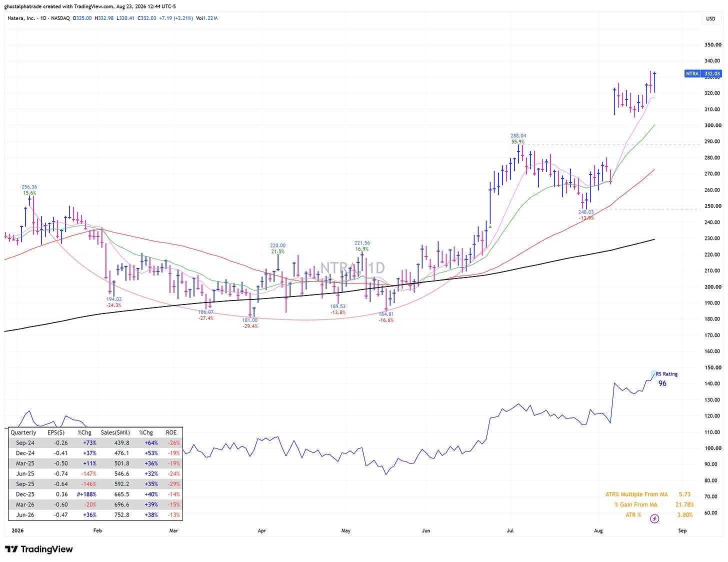Click the Jun-25 EPS change -147%
The image size is (728, 562).
[x=88, y=474]
